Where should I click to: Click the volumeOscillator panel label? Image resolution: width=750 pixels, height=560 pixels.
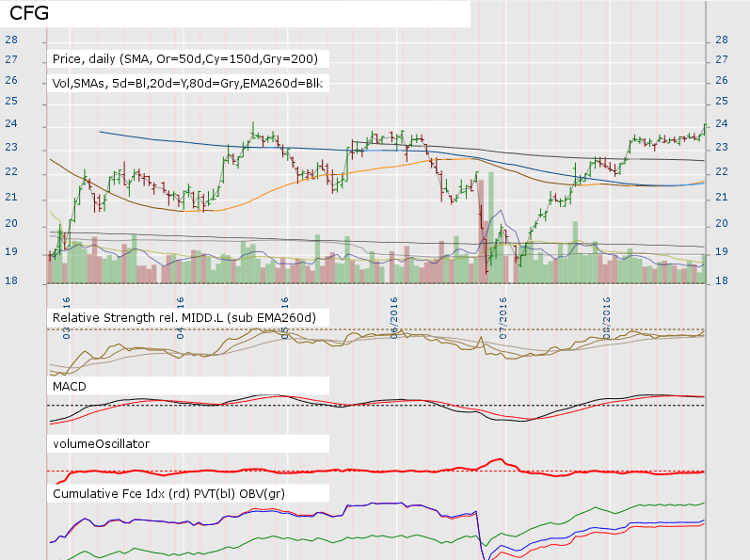coord(101,442)
